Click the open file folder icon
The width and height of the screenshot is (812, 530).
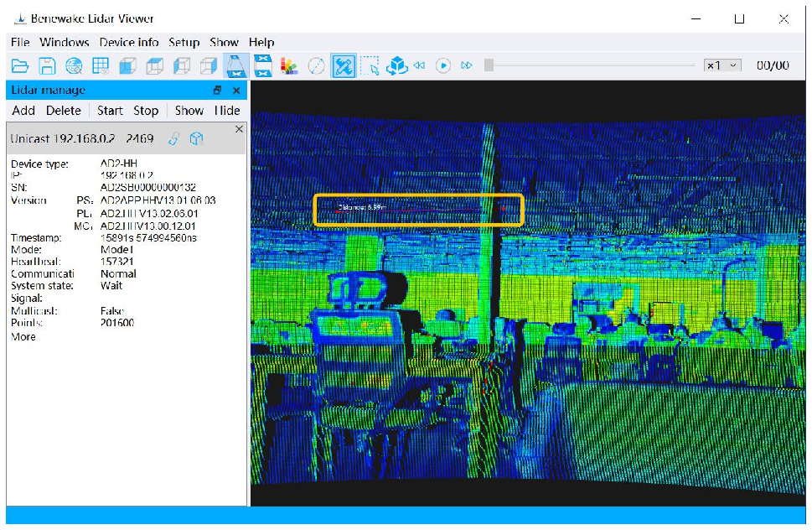coord(19,65)
